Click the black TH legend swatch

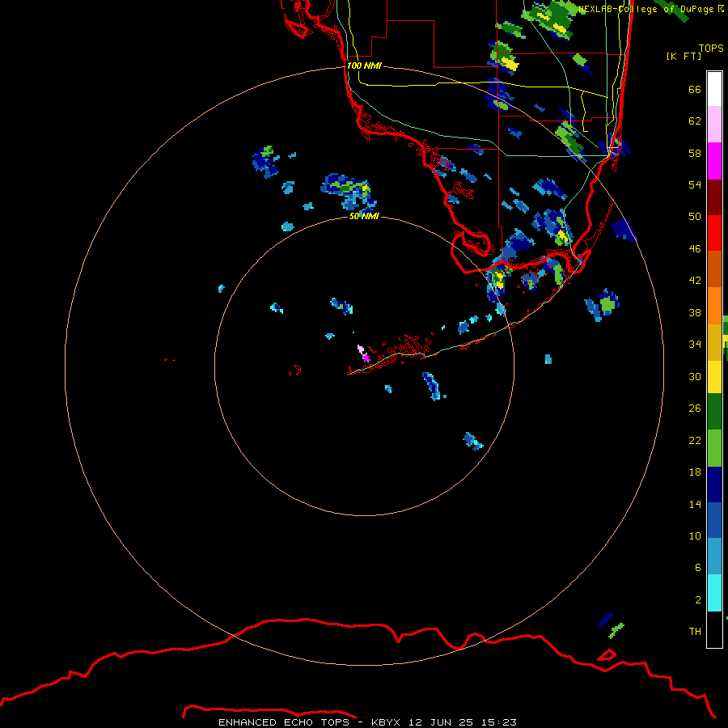[x=714, y=629]
